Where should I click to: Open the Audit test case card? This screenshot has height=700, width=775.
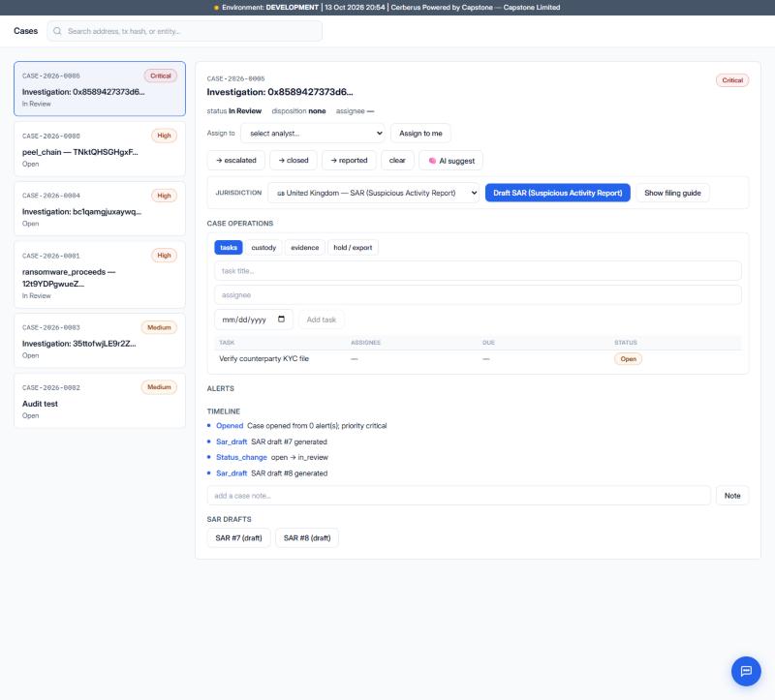pos(100,401)
